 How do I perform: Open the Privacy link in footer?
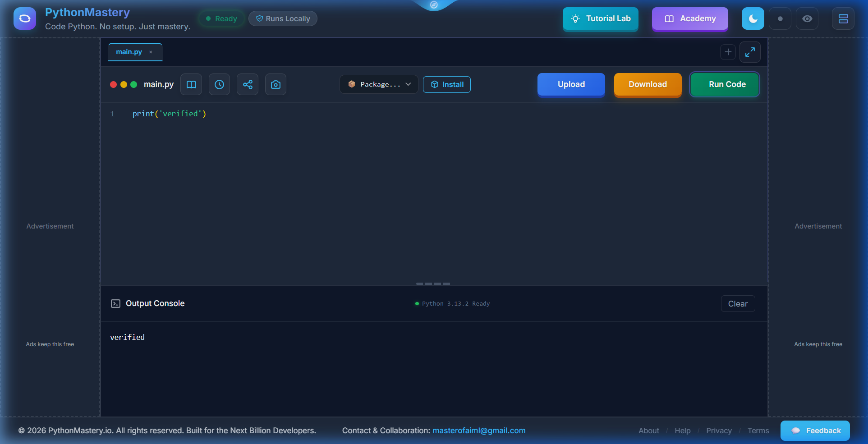point(719,430)
